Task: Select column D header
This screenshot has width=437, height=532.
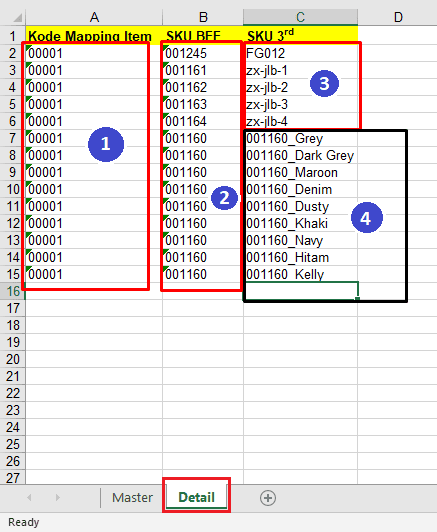Action: coord(397,17)
